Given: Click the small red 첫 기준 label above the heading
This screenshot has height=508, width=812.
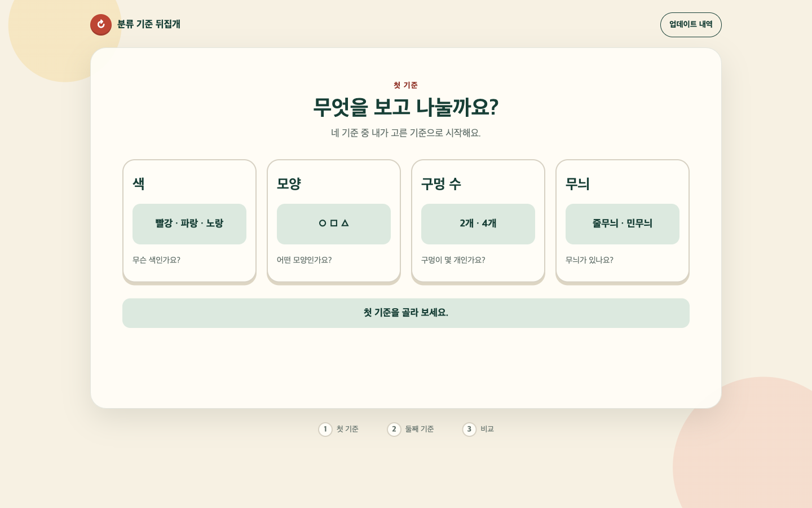Looking at the screenshot, I should click(406, 85).
